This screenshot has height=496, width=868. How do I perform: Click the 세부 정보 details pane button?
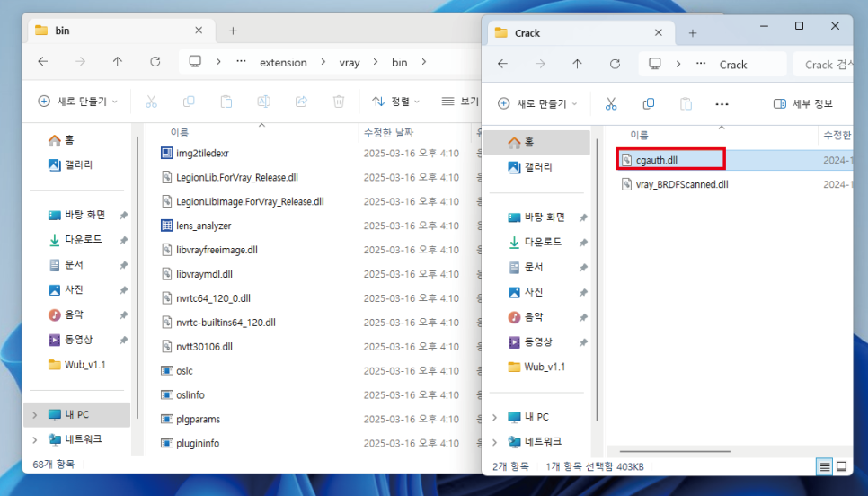point(802,103)
